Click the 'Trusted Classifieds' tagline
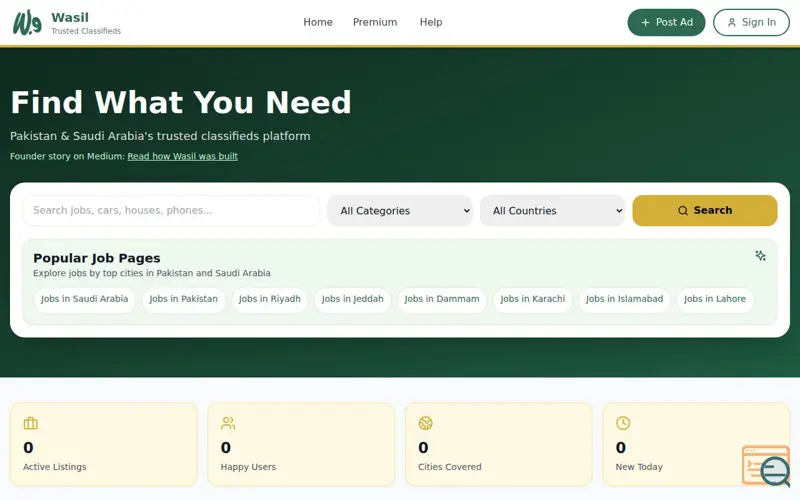 click(x=86, y=31)
